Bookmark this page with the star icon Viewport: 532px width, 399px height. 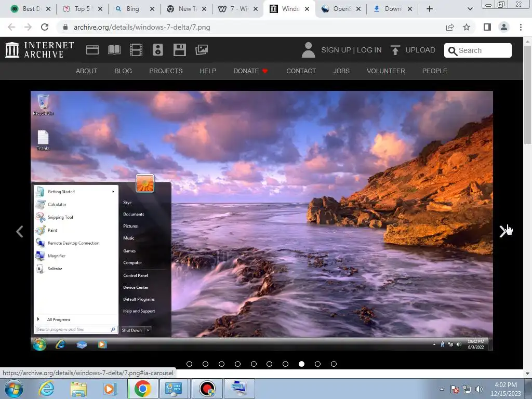[467, 27]
